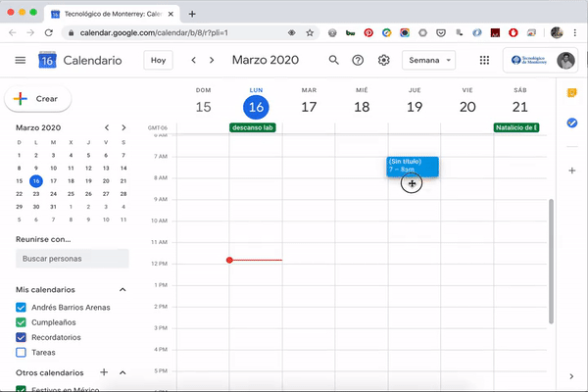This screenshot has width=588, height=392.
Task: Click the Crear button
Action: (x=37, y=99)
